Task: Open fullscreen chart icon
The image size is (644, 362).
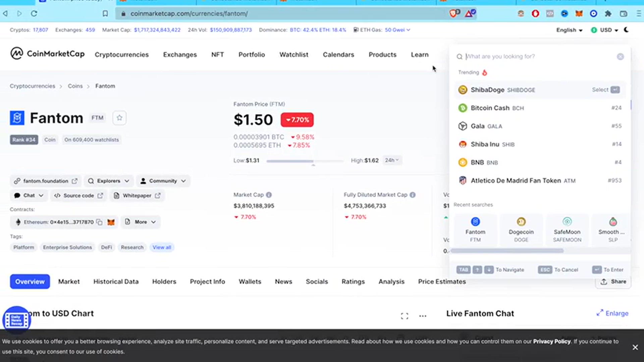Action: (405, 316)
